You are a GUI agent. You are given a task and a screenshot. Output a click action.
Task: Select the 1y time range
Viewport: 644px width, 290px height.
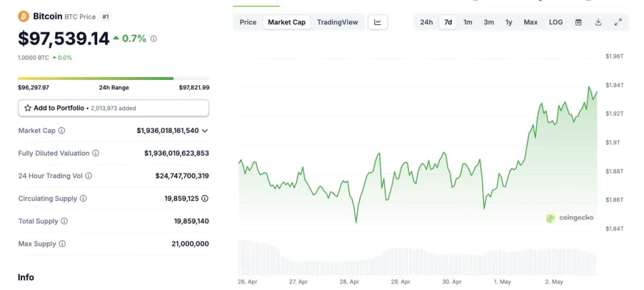tap(509, 22)
